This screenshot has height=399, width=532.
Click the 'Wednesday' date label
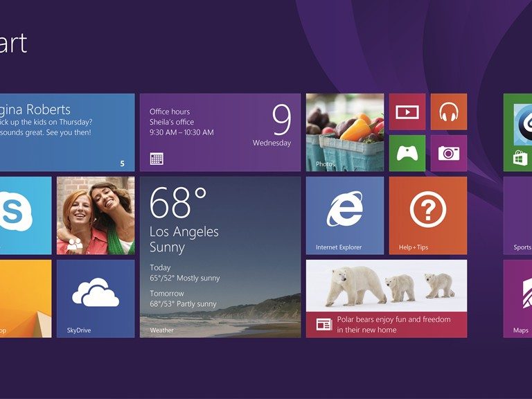(272, 143)
